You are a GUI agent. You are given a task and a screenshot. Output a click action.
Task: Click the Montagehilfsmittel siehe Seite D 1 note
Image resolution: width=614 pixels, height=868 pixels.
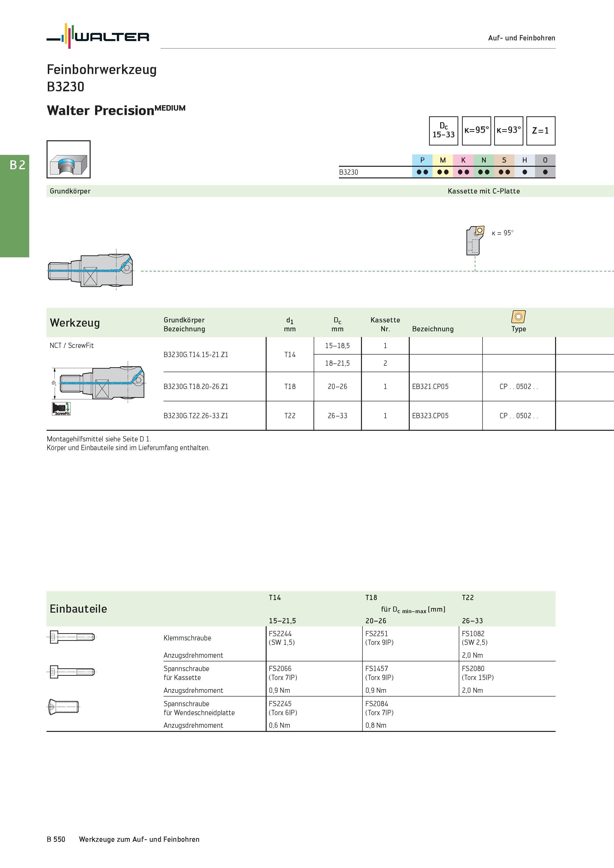coord(99,439)
